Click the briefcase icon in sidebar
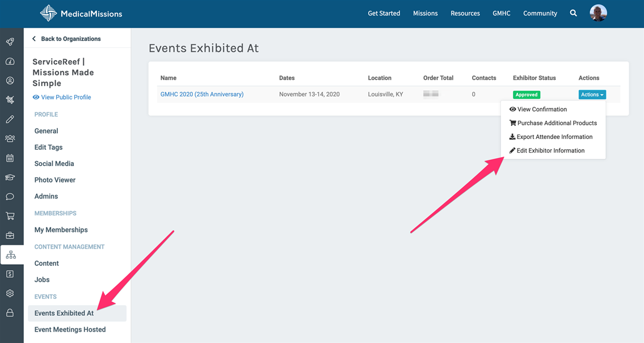 (x=10, y=235)
